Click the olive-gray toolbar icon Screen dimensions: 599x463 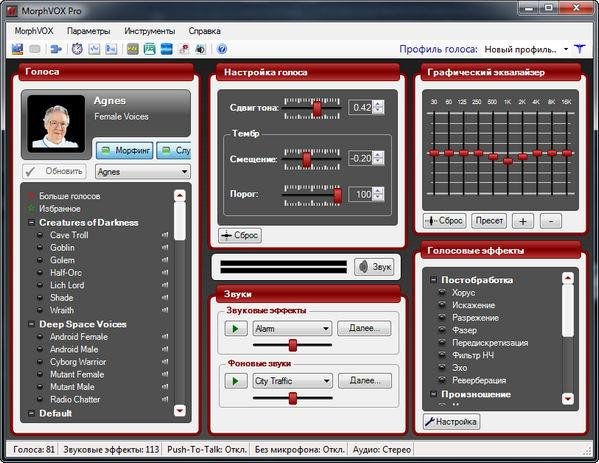click(x=133, y=49)
